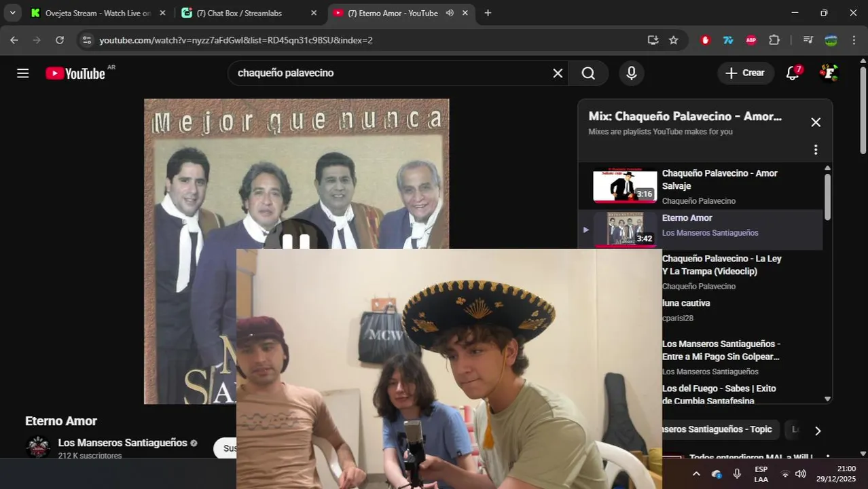Open the 7TV extension icon
The width and height of the screenshot is (868, 489).
(728, 40)
